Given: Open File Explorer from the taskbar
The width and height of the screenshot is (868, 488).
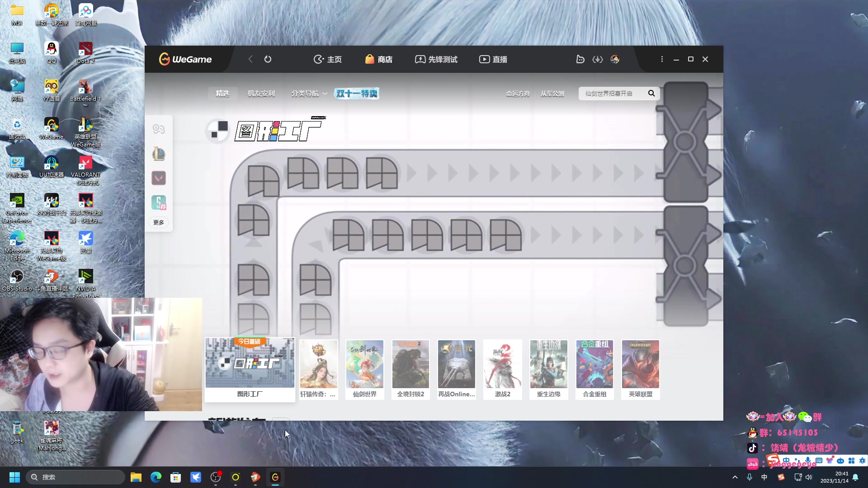Looking at the screenshot, I should pos(136,477).
